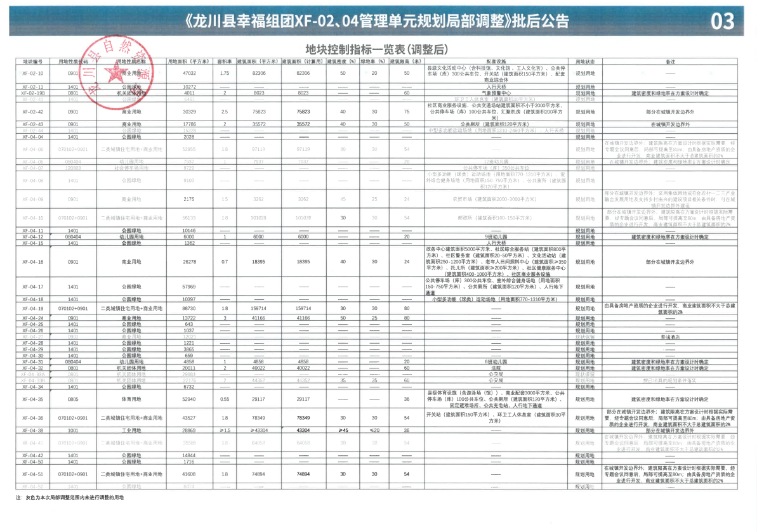Click the page number 03 in the header
The width and height of the screenshot is (757, 532).
723,22
